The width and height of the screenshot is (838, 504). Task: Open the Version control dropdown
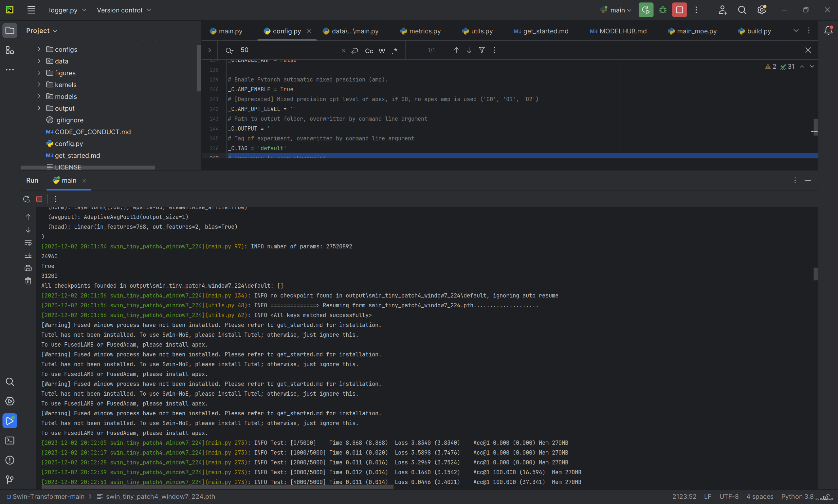click(124, 10)
